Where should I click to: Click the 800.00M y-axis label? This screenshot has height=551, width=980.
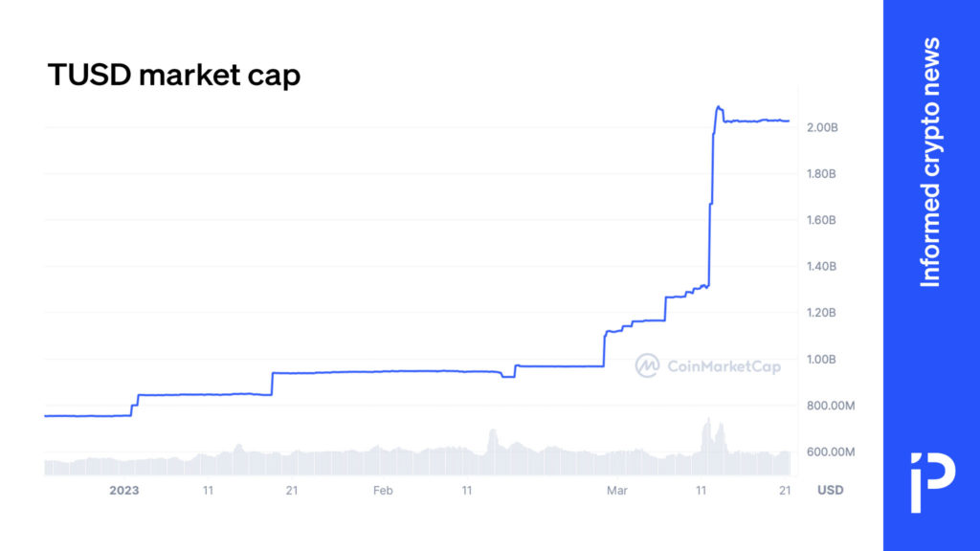831,406
